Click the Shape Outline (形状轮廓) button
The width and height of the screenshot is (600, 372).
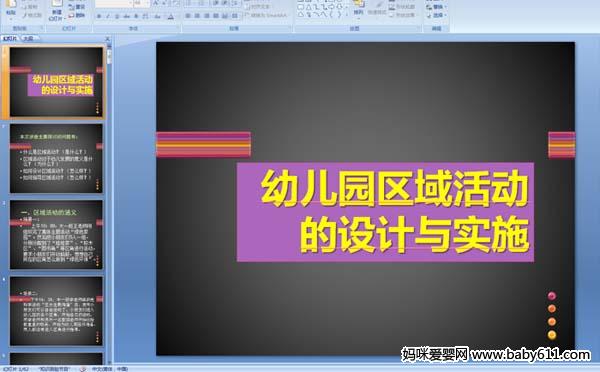[x=402, y=7]
